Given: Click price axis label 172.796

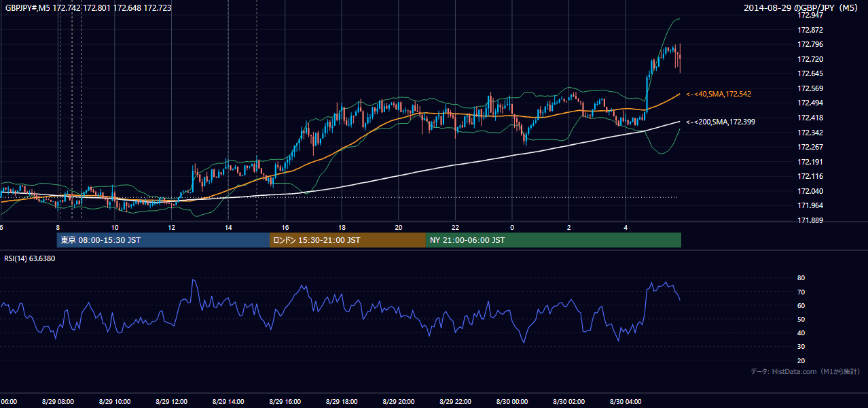Looking at the screenshot, I should [x=810, y=44].
